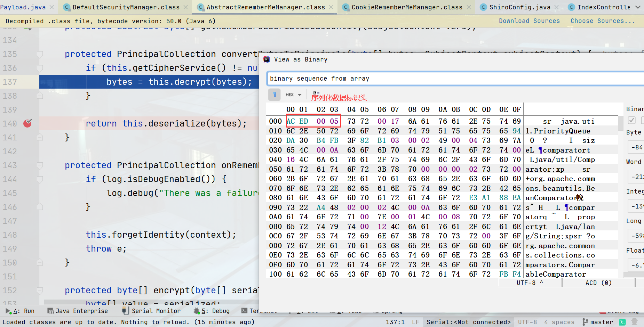Image resolution: width=644 pixels, height=327 pixels.
Task: Close the AbstractRememberMeManager.class tab
Action: pos(331,7)
